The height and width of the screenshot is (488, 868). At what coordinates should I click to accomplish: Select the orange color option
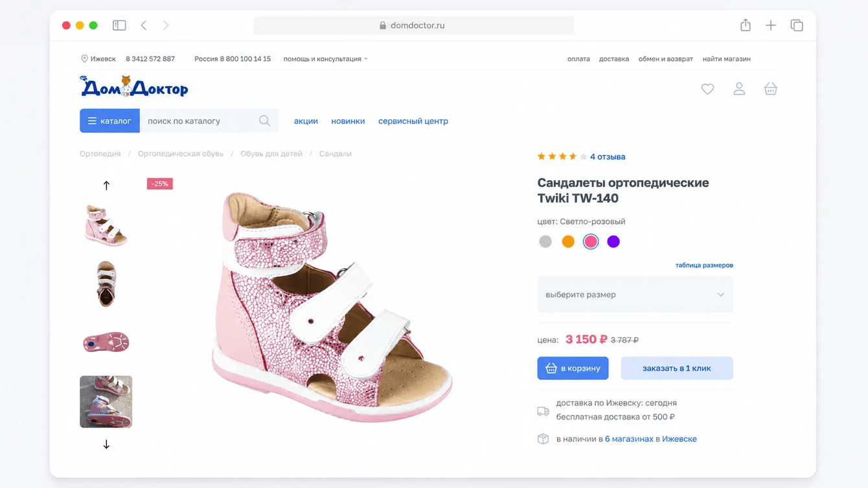coord(568,241)
